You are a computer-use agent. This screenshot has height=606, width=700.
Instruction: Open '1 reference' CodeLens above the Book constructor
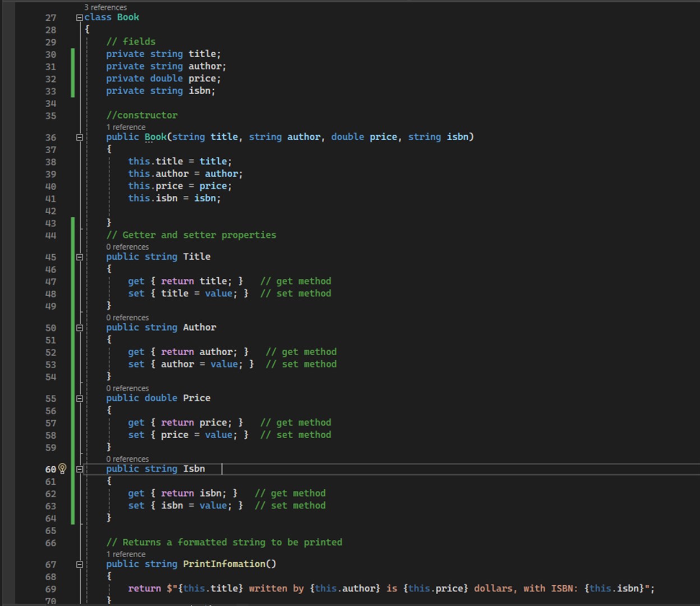pyautogui.click(x=126, y=127)
